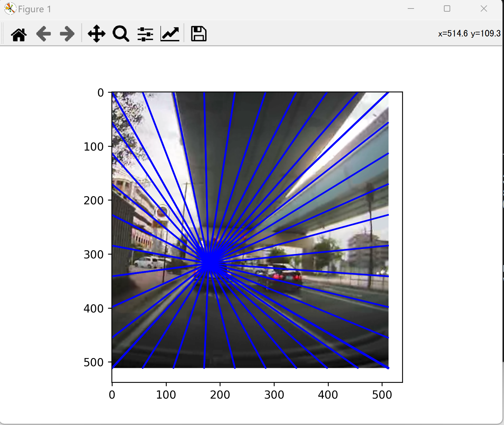This screenshot has height=425, width=504.
Task: Click the y-axis tick label 0
Action: tap(100, 93)
